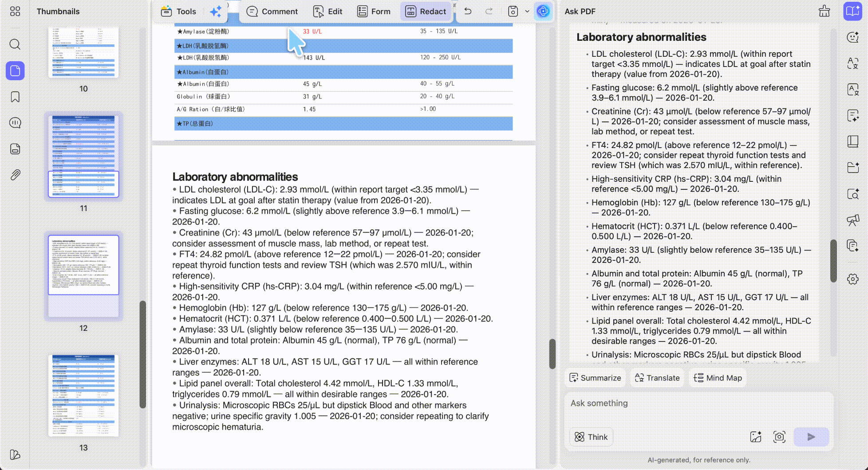Click the Ask PDF panel title
This screenshot has width=868, height=470.
pyautogui.click(x=580, y=12)
